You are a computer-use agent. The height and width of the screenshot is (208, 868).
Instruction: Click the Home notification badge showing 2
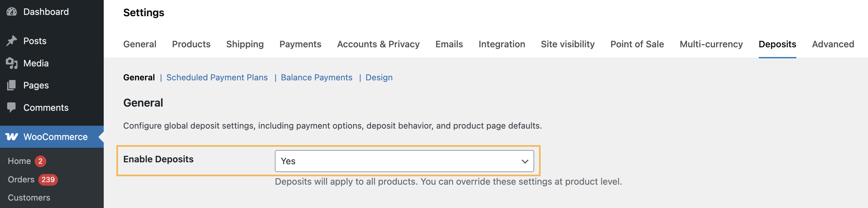(x=40, y=161)
